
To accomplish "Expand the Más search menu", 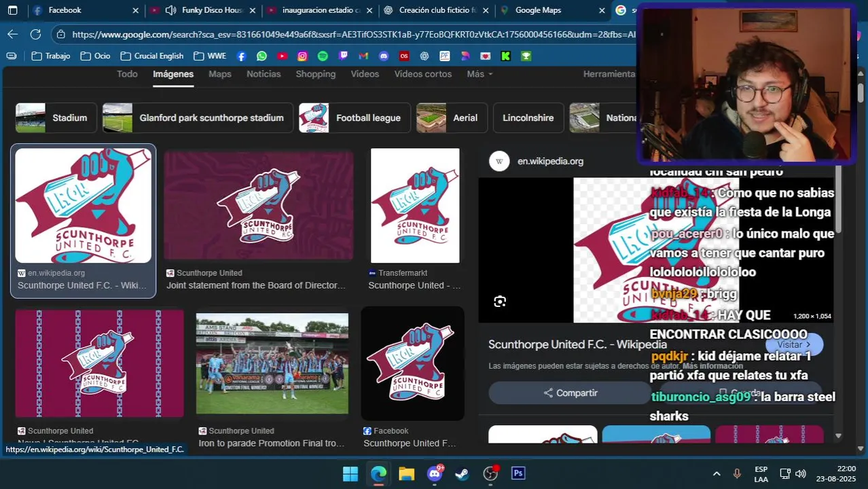I will (x=480, y=74).
